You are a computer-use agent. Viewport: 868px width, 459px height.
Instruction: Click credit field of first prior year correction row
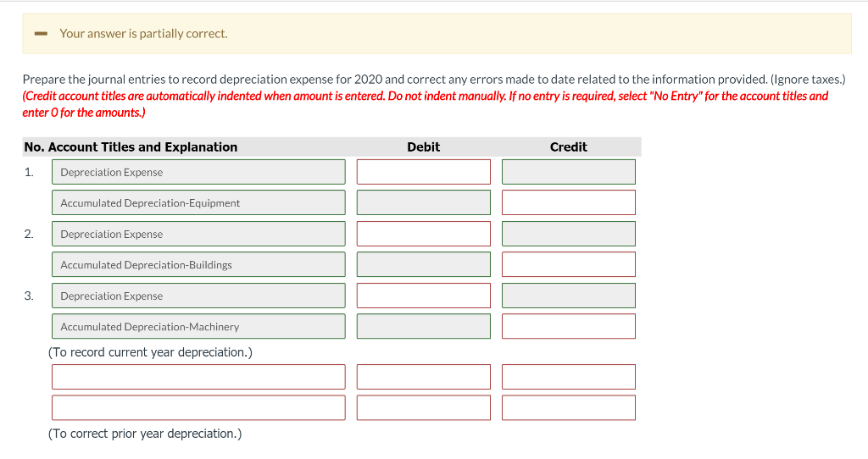click(569, 377)
